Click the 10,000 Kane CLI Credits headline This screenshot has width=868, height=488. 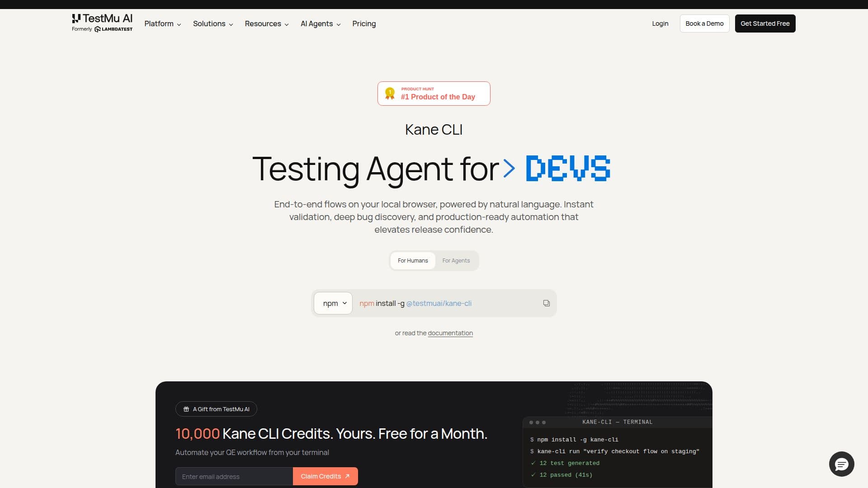[331, 434]
